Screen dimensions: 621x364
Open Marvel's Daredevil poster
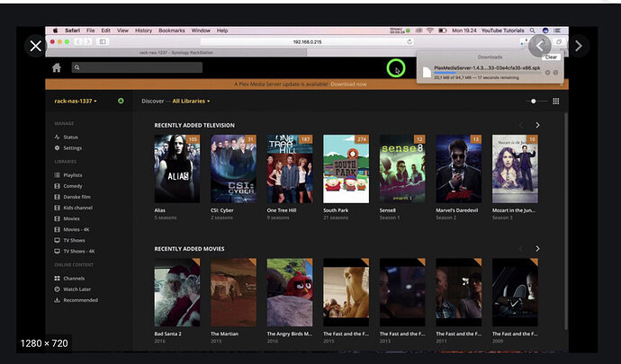(459, 169)
